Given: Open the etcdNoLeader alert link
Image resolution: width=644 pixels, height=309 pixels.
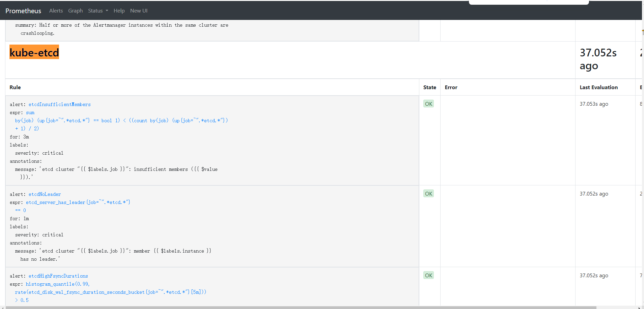Looking at the screenshot, I should point(45,194).
